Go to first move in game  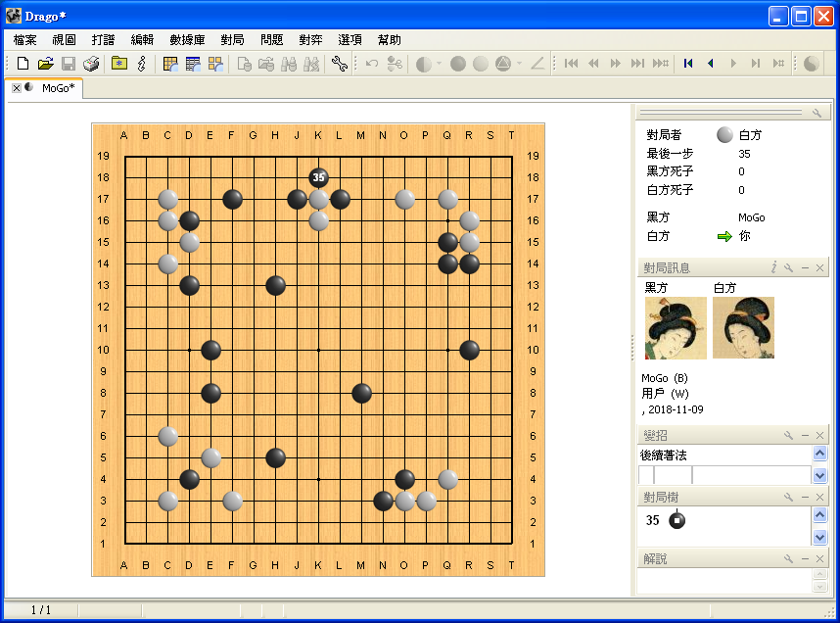tap(688, 64)
